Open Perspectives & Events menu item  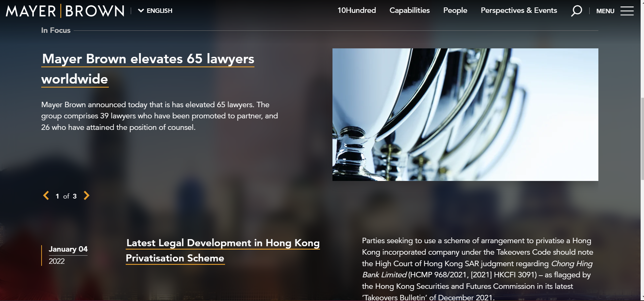pos(519,10)
